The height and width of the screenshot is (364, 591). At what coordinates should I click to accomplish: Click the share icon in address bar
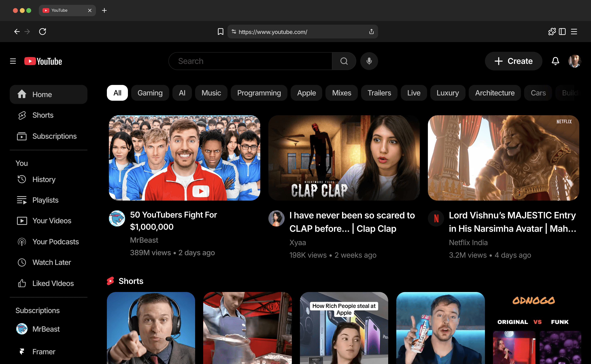[371, 32]
